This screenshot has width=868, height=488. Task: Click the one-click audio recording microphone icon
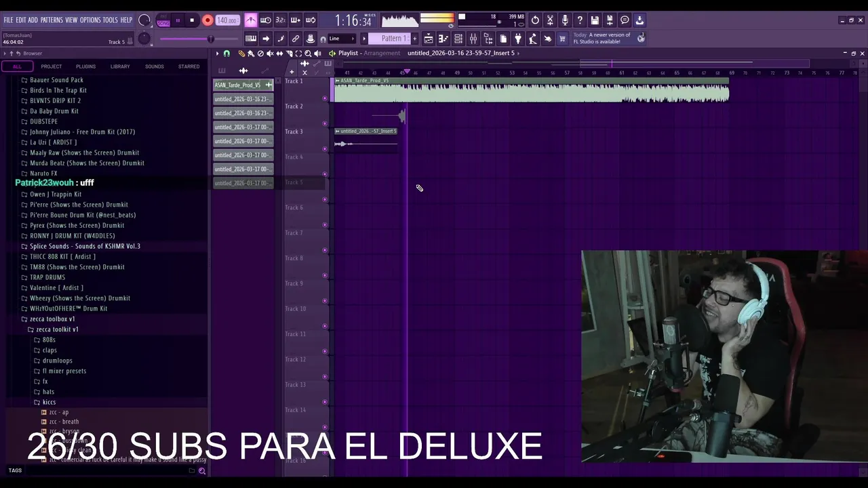coord(565,20)
